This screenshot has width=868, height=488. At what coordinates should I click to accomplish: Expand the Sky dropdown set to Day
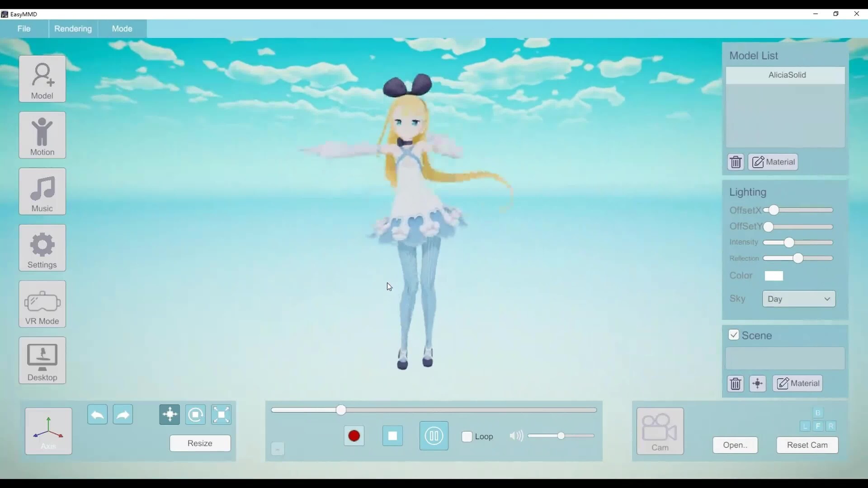pos(799,299)
